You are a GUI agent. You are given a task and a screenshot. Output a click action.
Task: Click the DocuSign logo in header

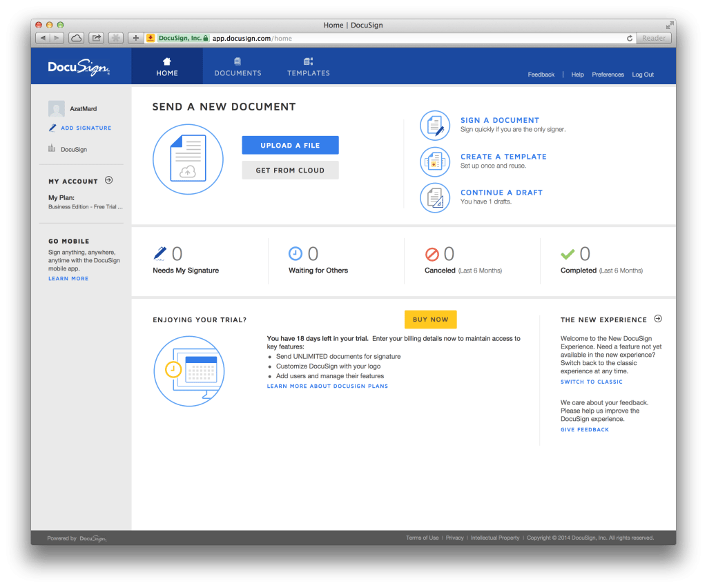79,67
